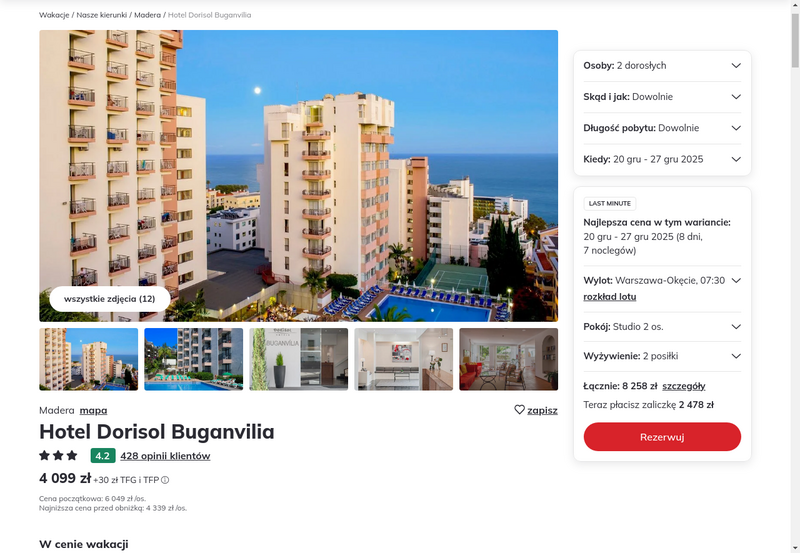The height and width of the screenshot is (553, 800).
Task: Go to Wakacje breadcrumb
Action: [x=54, y=15]
